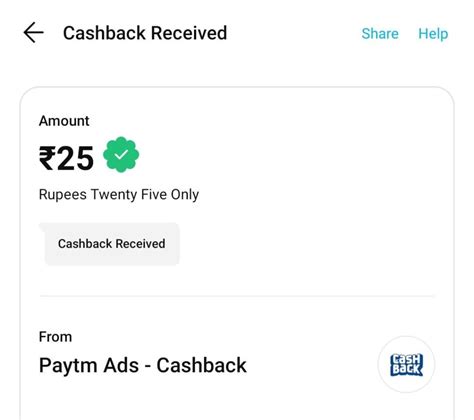Click the white tick inside green badge
Viewport: 474px width, 420px height.
point(121,155)
